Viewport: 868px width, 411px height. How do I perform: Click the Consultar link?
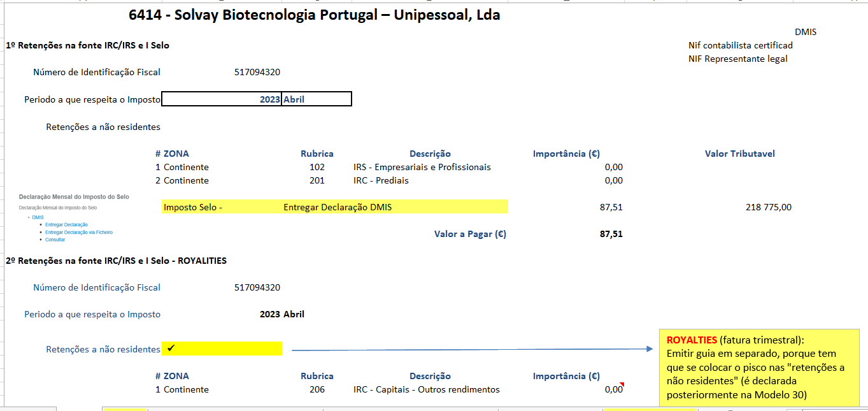point(55,240)
